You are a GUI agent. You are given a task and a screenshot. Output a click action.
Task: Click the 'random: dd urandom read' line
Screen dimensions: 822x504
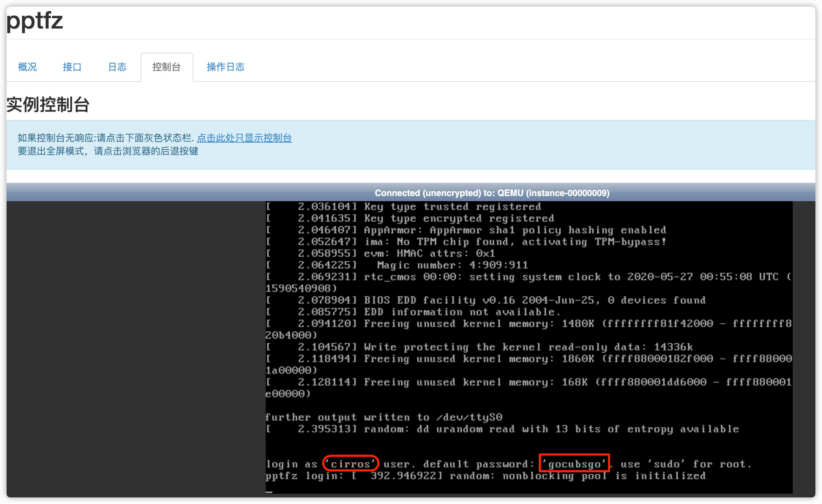pos(502,429)
